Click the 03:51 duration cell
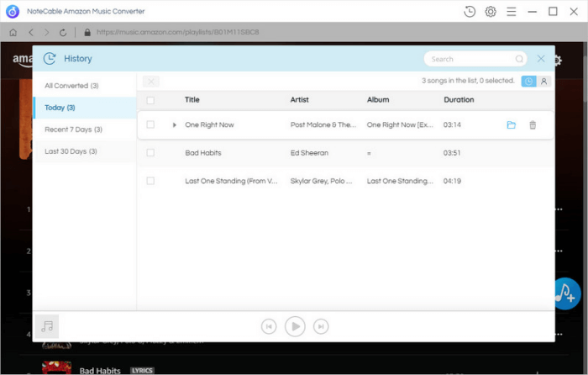This screenshot has height=375, width=588. [452, 153]
